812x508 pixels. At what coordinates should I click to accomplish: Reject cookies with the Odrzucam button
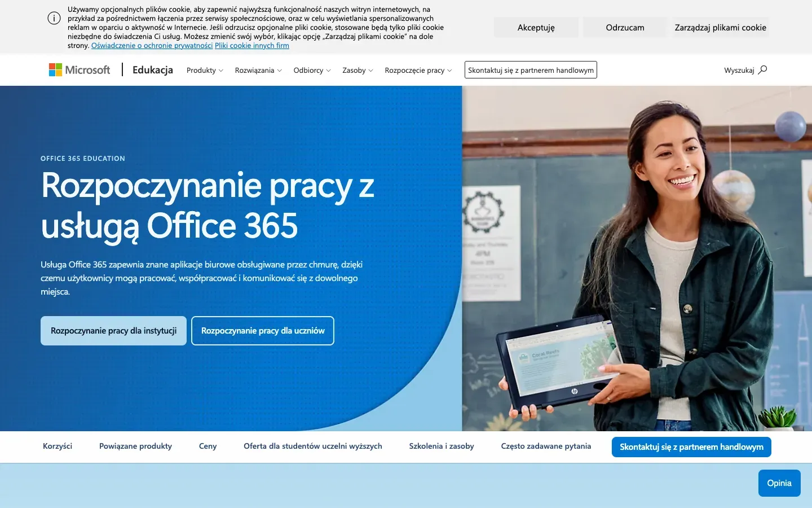tap(625, 27)
